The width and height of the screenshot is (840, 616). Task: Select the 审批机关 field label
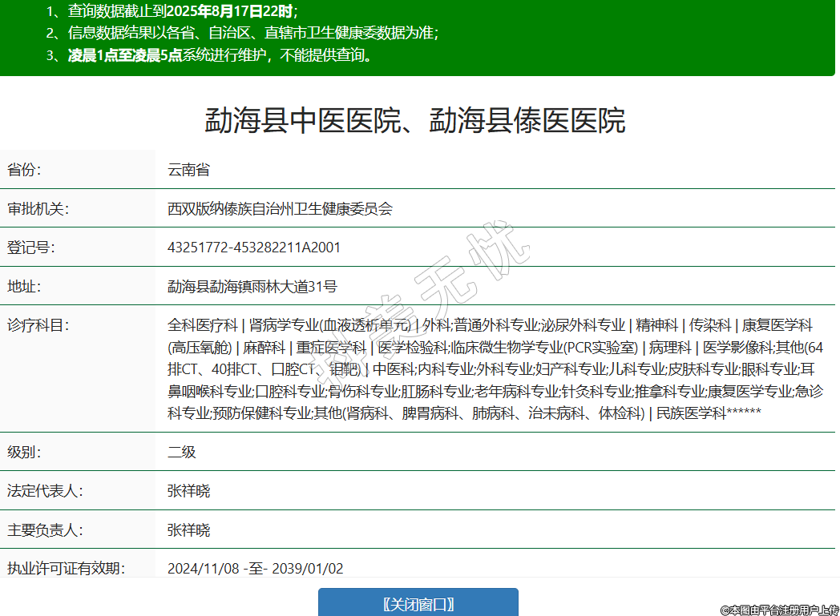tap(38, 209)
